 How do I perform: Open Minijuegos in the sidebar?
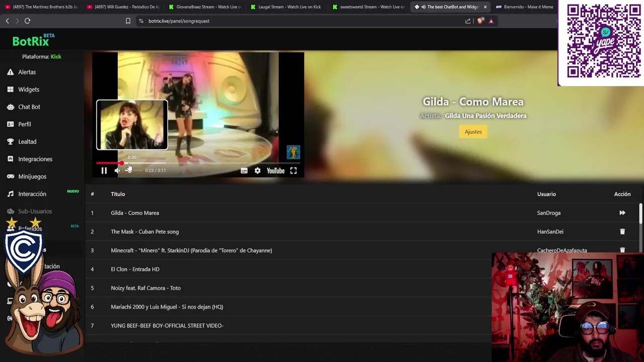click(32, 176)
